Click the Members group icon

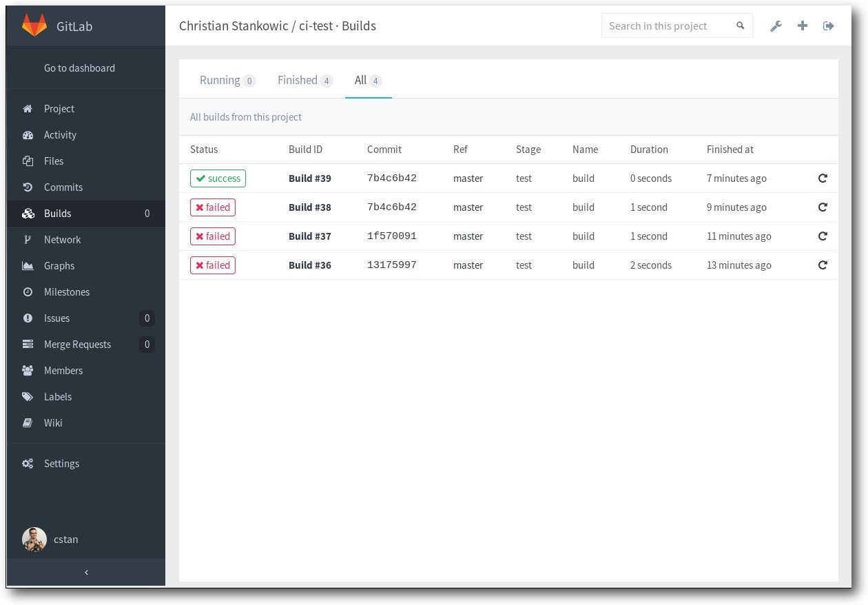pyautogui.click(x=28, y=371)
